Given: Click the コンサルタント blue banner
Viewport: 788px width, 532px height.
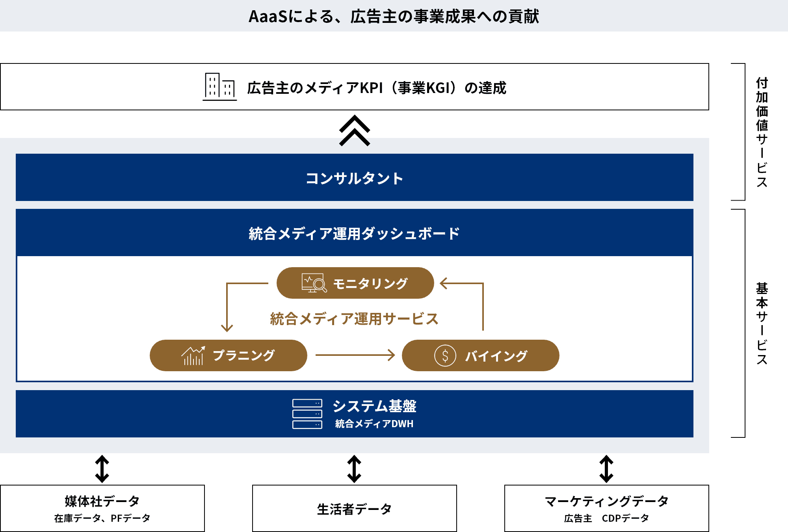Looking at the screenshot, I should pos(354,178).
